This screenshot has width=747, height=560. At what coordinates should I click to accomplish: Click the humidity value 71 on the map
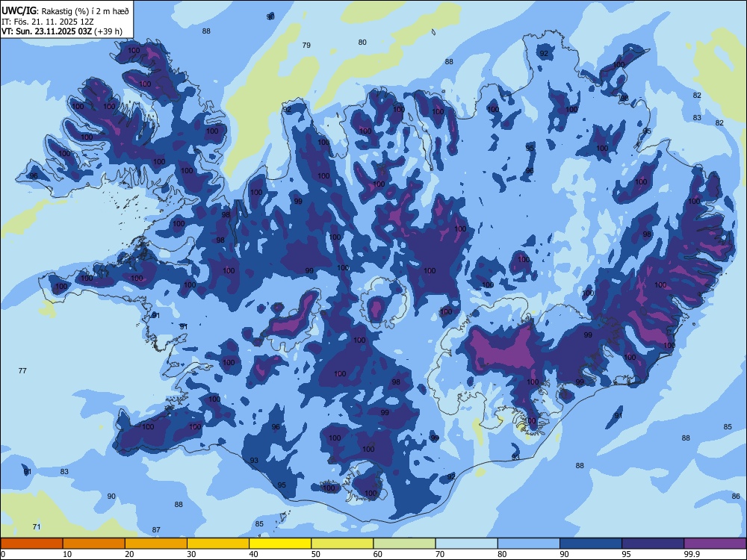[36, 526]
